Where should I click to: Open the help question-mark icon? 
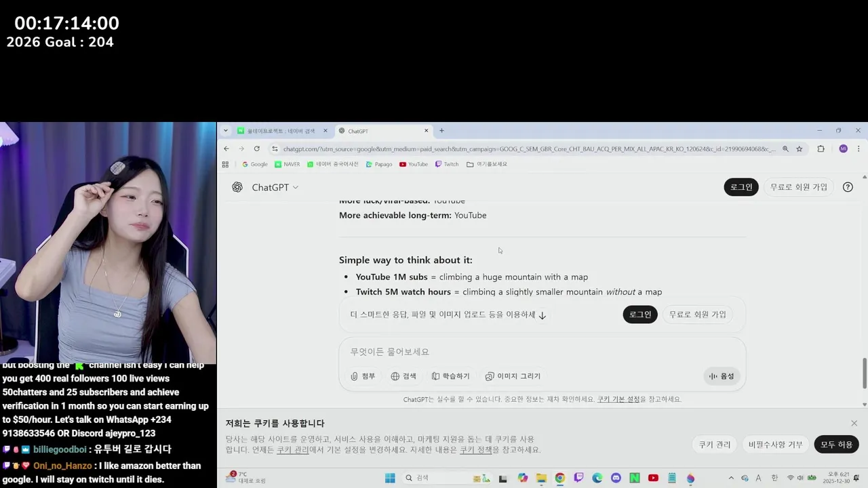pyautogui.click(x=848, y=187)
